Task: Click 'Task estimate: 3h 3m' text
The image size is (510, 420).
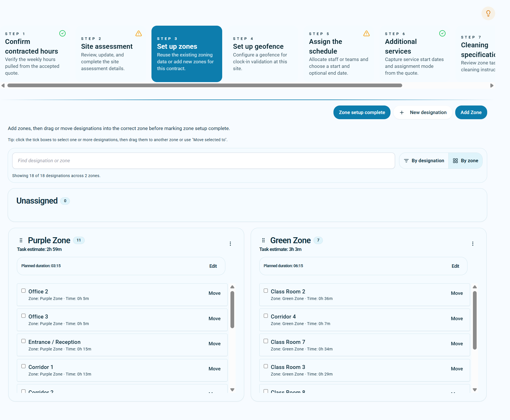Action: pyautogui.click(x=280, y=249)
